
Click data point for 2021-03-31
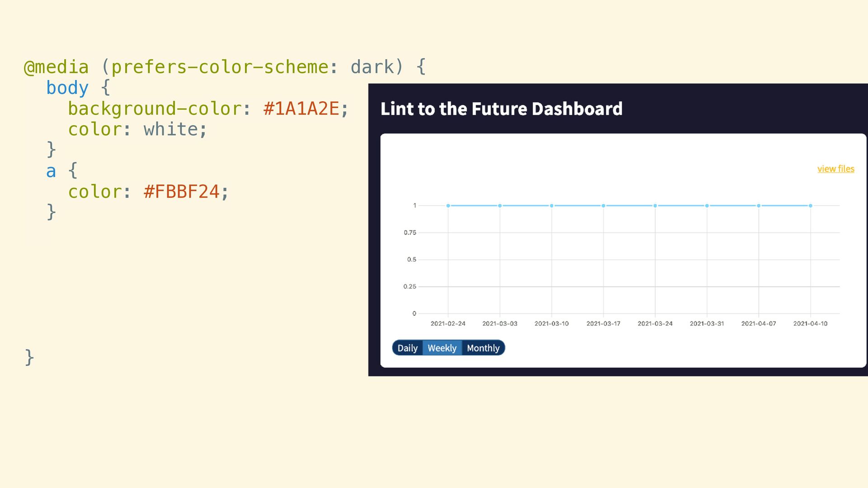tap(707, 206)
